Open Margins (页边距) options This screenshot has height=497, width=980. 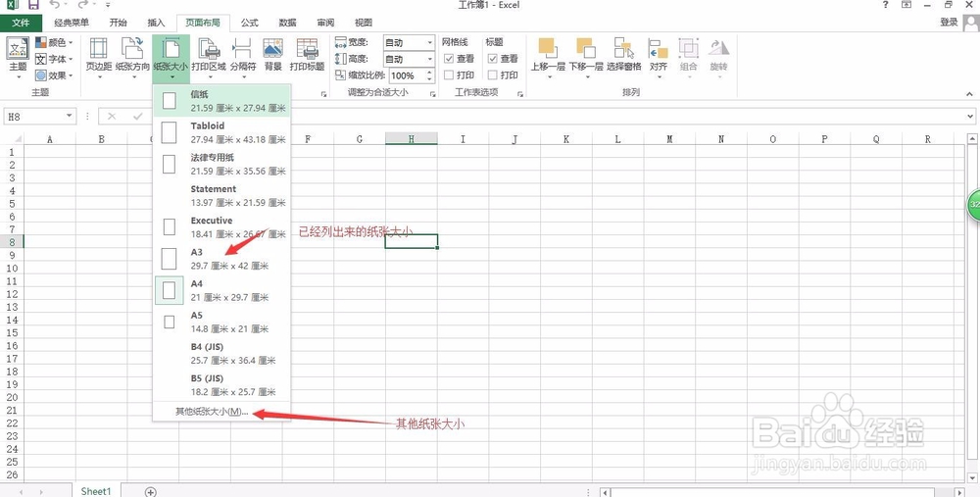coord(98,58)
